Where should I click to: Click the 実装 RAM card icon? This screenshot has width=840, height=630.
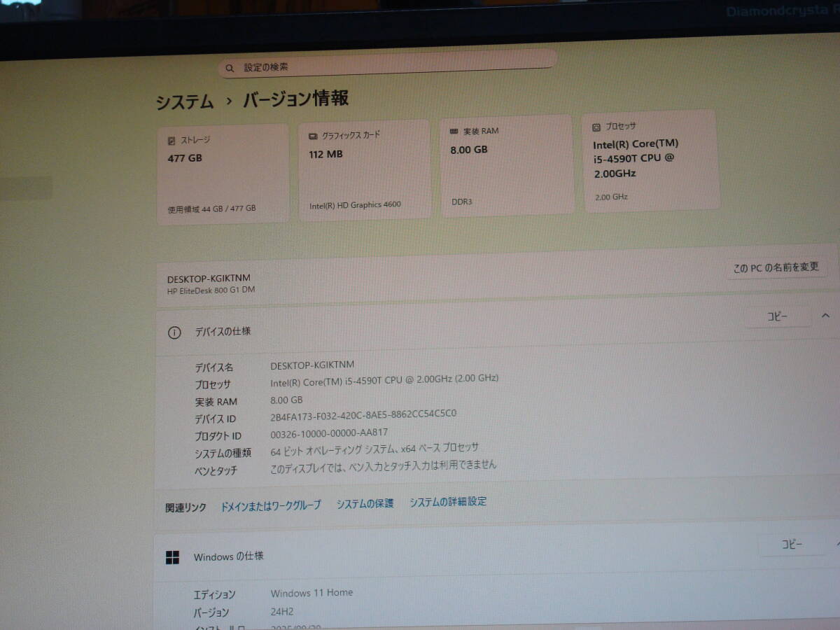pos(454,132)
